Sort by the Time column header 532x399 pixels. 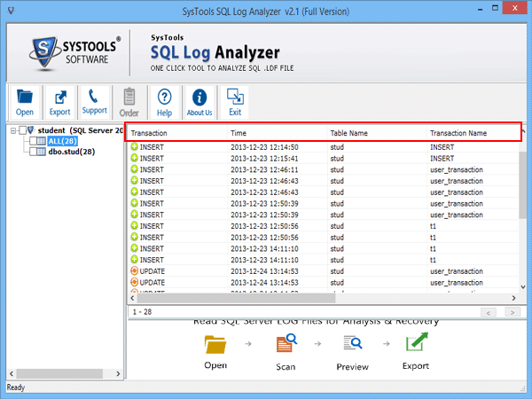[x=278, y=133]
